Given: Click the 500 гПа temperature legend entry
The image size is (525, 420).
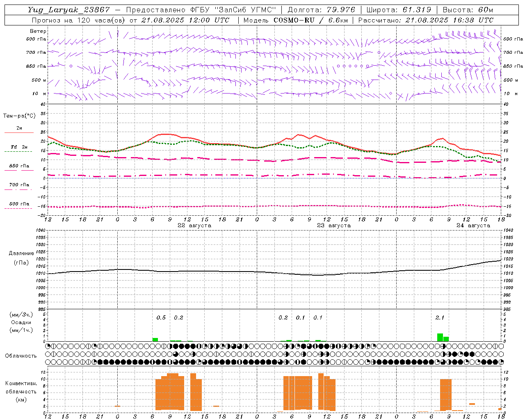Looking at the screenshot, I should (19, 204).
